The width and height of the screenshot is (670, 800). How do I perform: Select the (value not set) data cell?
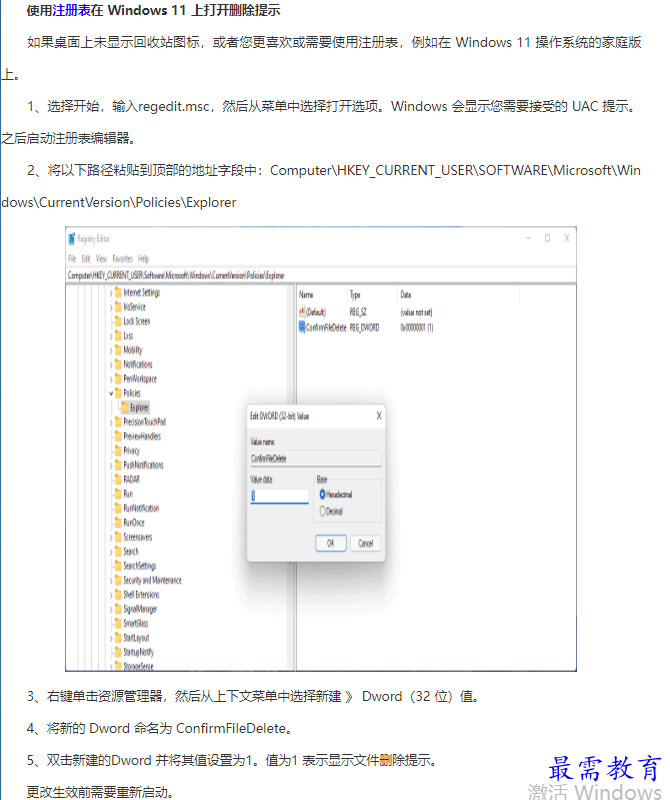pyautogui.click(x=416, y=312)
